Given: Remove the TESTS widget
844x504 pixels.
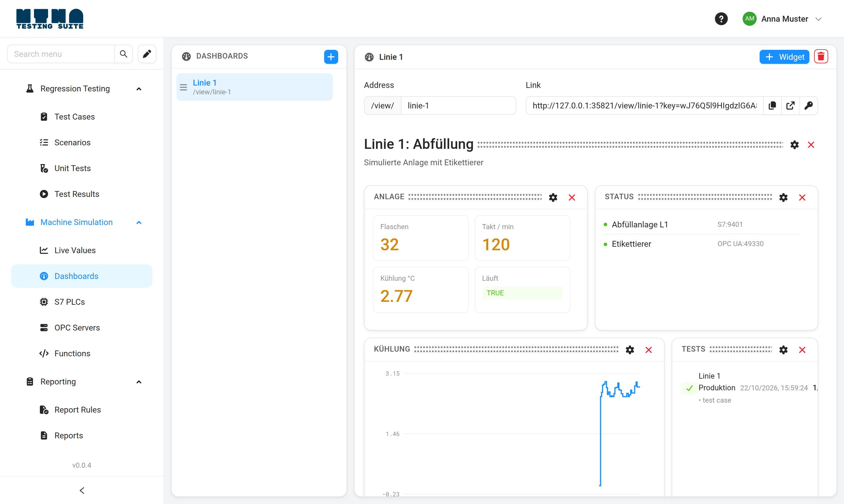Looking at the screenshot, I should [802, 350].
